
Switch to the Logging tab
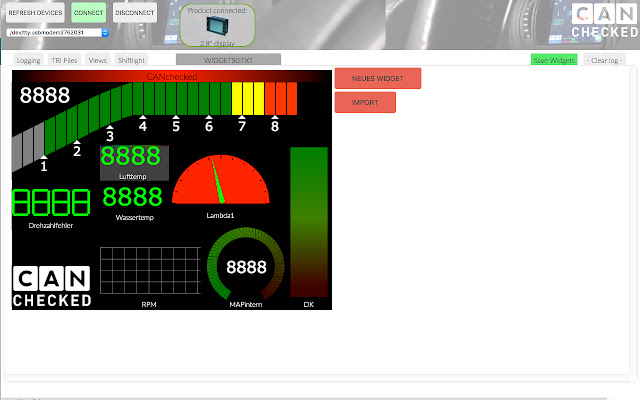click(x=29, y=60)
